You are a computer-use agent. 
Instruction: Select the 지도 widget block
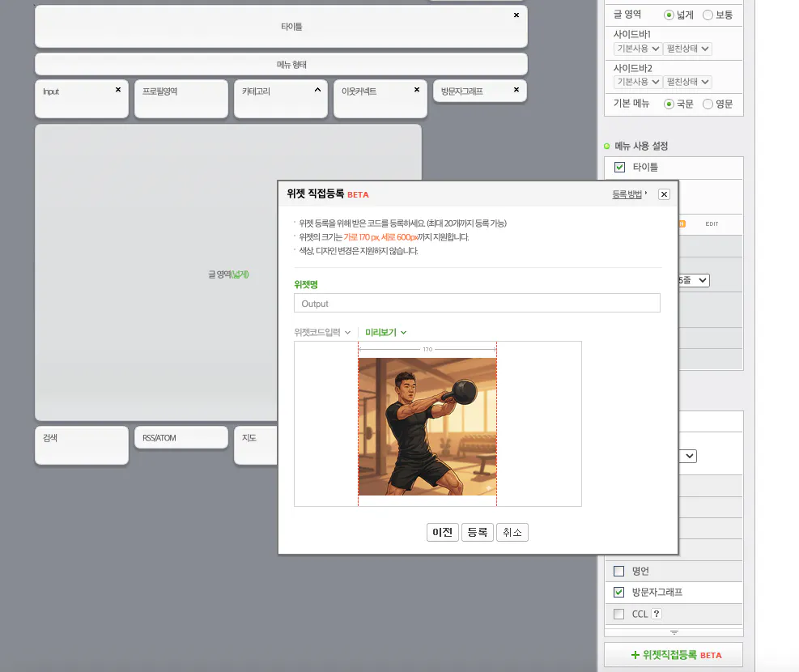[256, 445]
